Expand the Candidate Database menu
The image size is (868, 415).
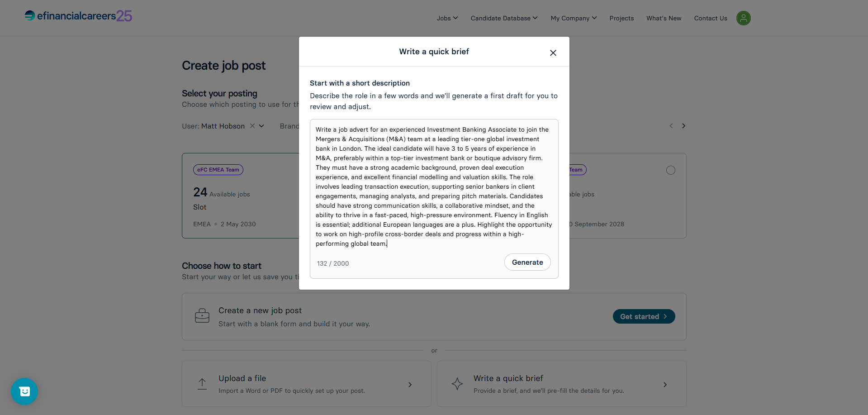coord(504,18)
